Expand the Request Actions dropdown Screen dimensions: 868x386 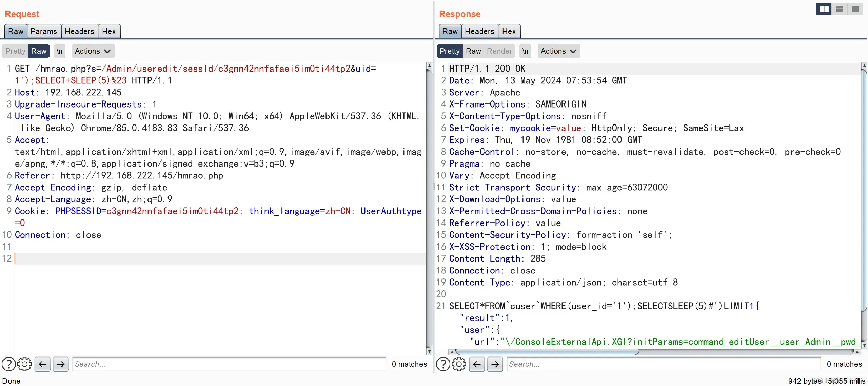pyautogui.click(x=93, y=51)
